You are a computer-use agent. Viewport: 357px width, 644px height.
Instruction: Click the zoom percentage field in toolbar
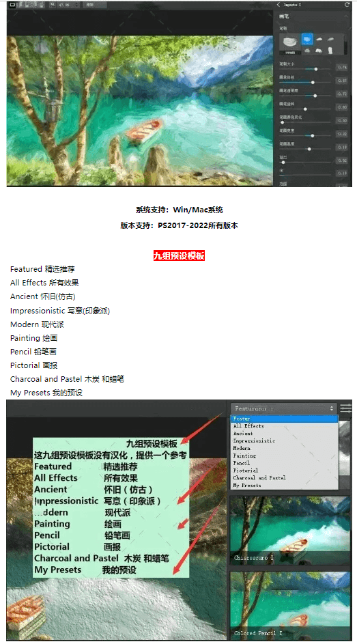[68, 5]
